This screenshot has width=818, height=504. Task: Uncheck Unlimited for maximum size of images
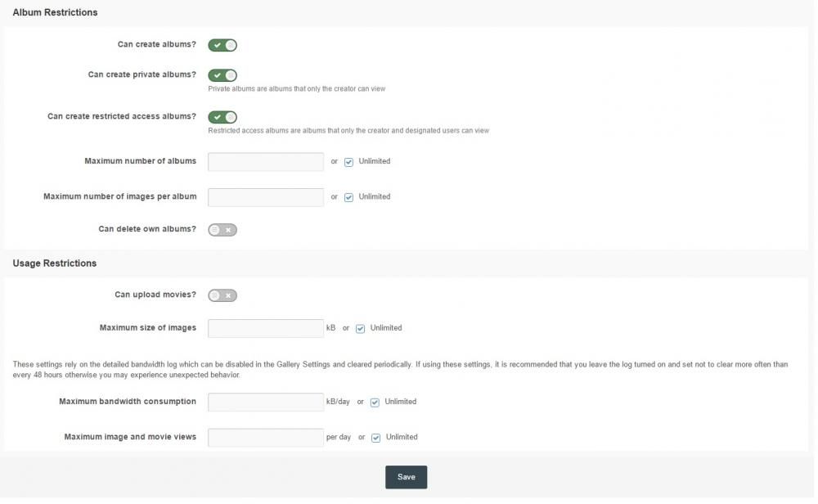click(x=361, y=329)
